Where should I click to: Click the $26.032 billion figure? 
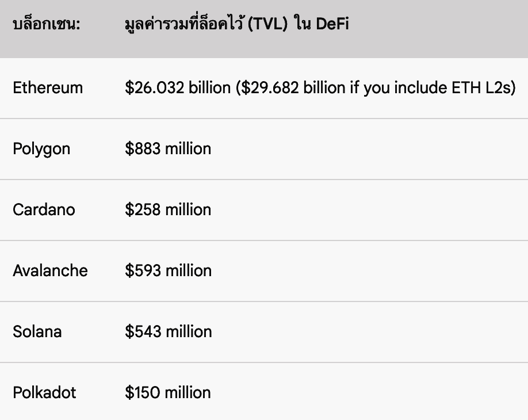tap(178, 88)
